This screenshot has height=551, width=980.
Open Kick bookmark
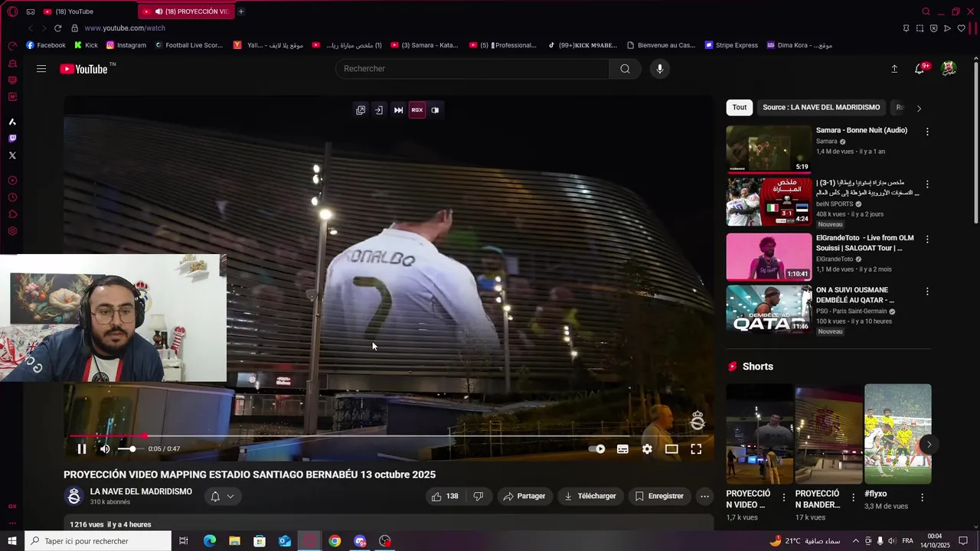(85, 45)
